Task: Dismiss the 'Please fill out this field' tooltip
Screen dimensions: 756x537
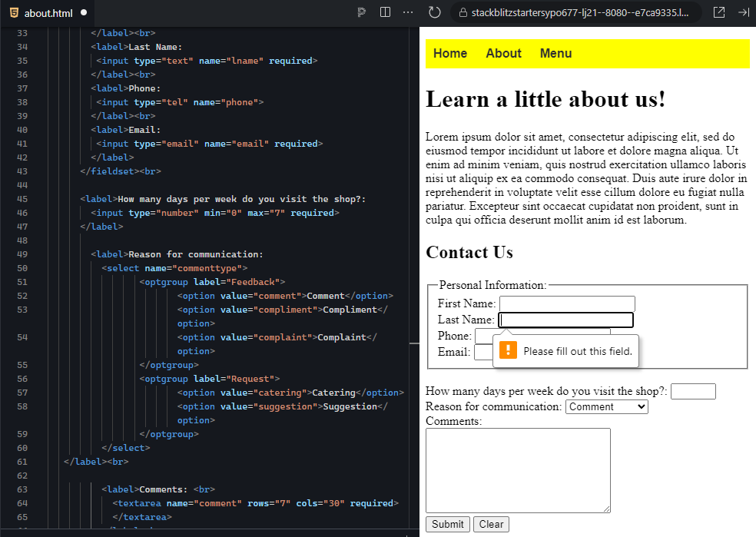Action: point(566,350)
